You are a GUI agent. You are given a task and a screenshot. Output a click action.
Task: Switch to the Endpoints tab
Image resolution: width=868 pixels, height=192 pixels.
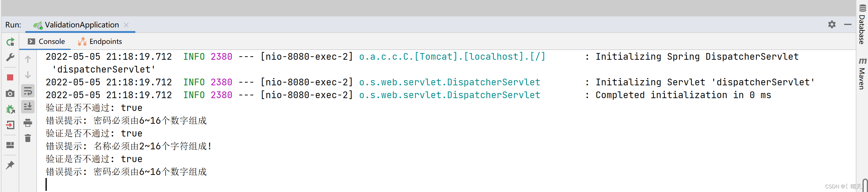(x=100, y=41)
